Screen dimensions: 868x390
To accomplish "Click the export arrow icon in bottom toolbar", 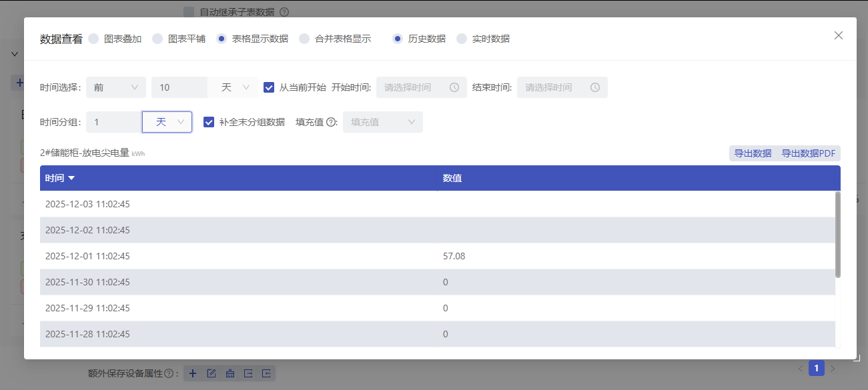I will [248, 373].
